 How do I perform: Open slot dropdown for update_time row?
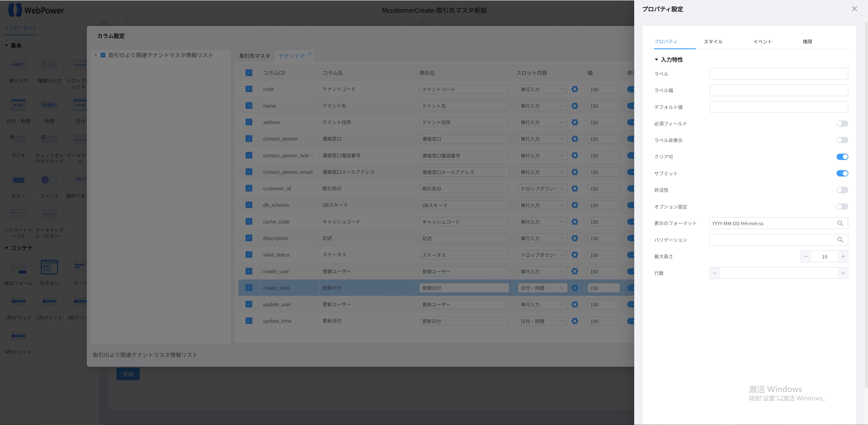point(542,321)
